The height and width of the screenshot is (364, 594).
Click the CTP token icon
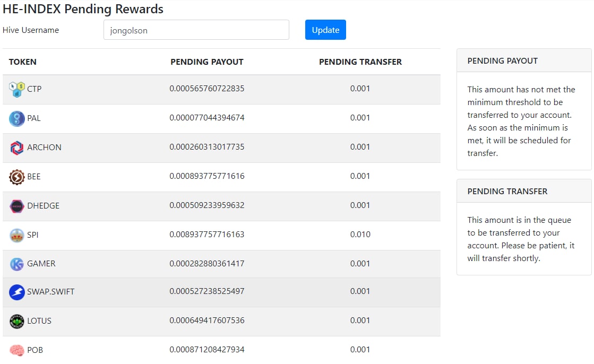(x=16, y=89)
